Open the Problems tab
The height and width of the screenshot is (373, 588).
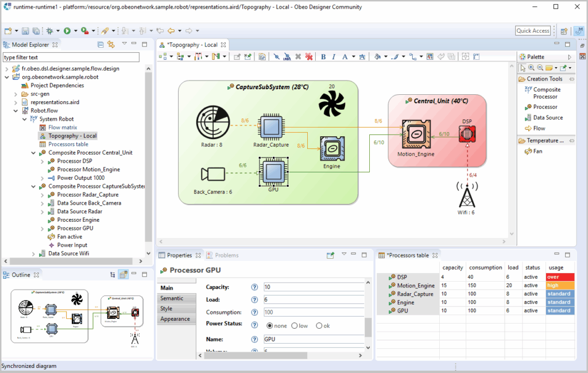coord(226,255)
